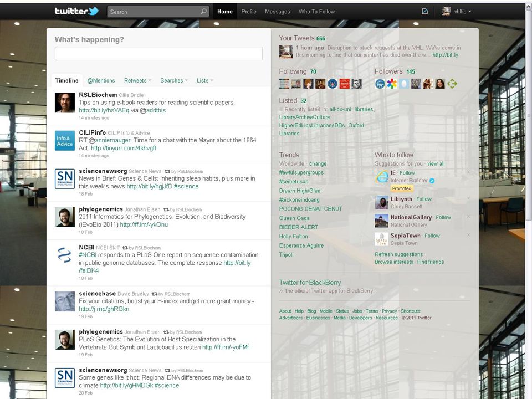
Task: Select the Timeline tab
Action: tap(67, 80)
